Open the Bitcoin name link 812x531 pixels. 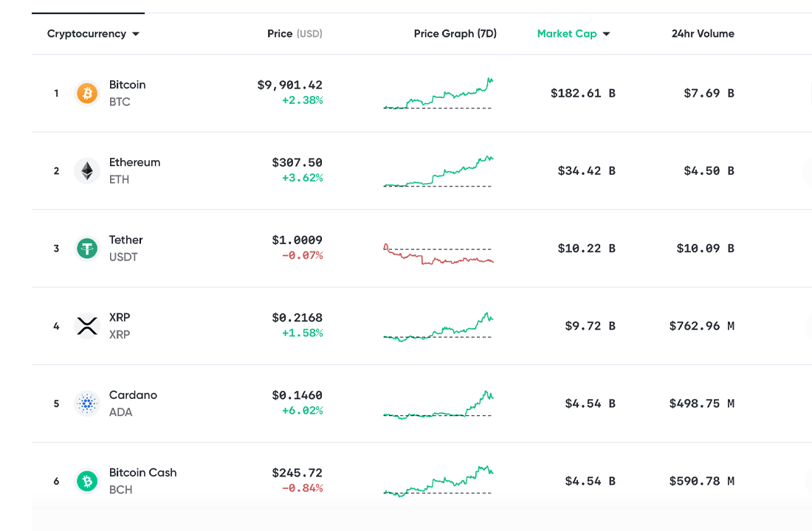point(127,85)
